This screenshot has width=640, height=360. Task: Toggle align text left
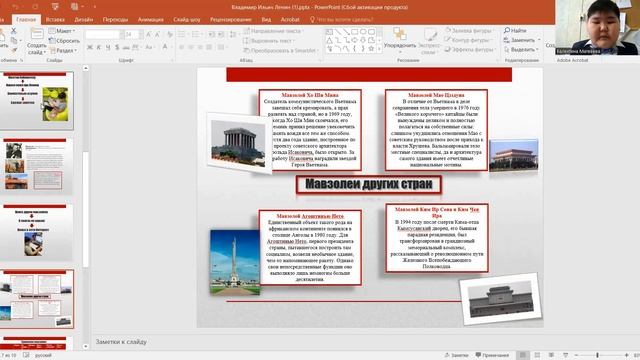pyautogui.click(x=182, y=47)
